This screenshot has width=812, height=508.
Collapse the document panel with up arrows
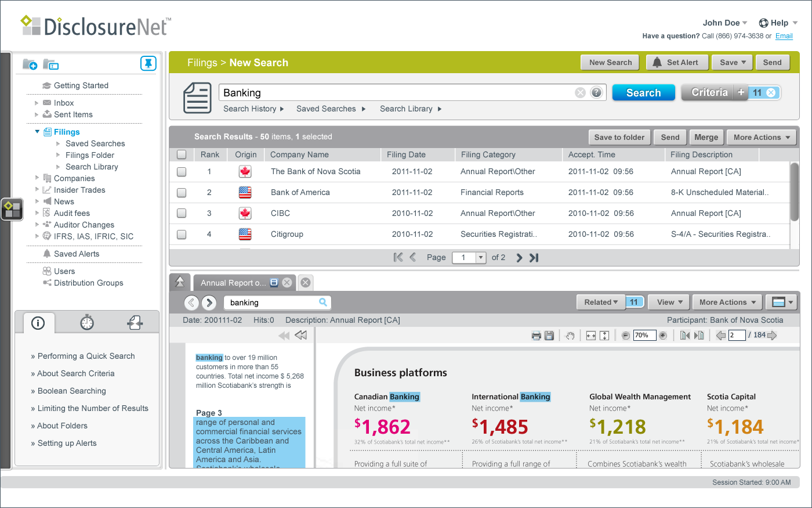(x=180, y=282)
